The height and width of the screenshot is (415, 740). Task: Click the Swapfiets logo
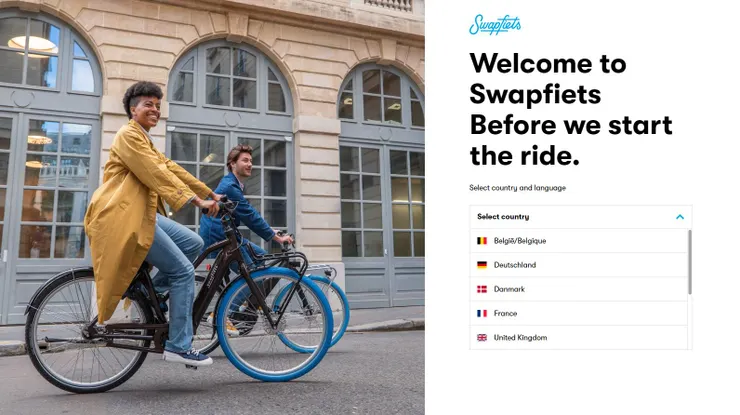(495, 25)
